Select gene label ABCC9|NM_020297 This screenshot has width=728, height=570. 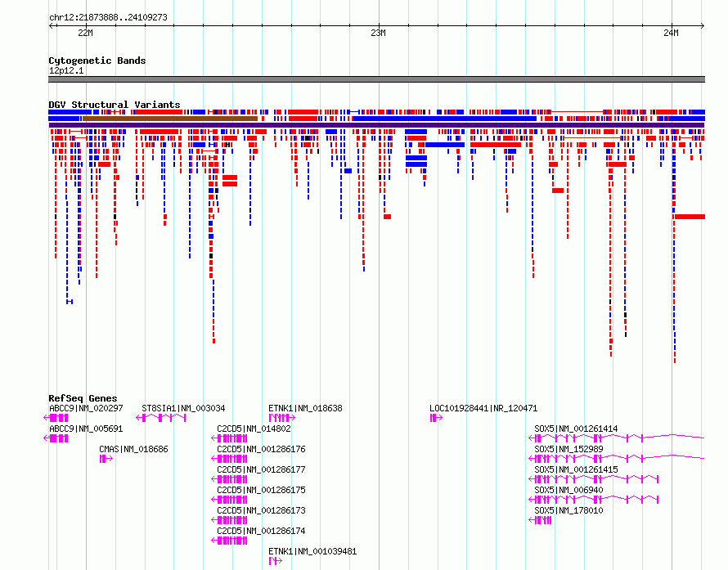click(x=86, y=408)
